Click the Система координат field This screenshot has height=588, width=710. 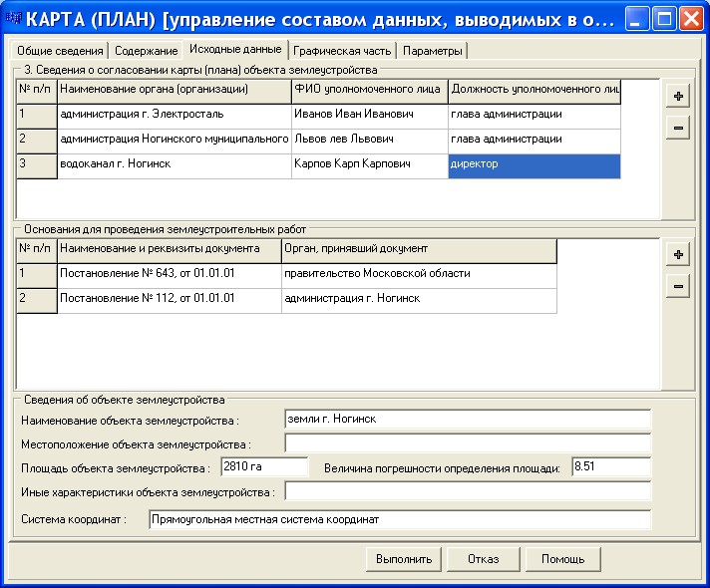click(399, 519)
